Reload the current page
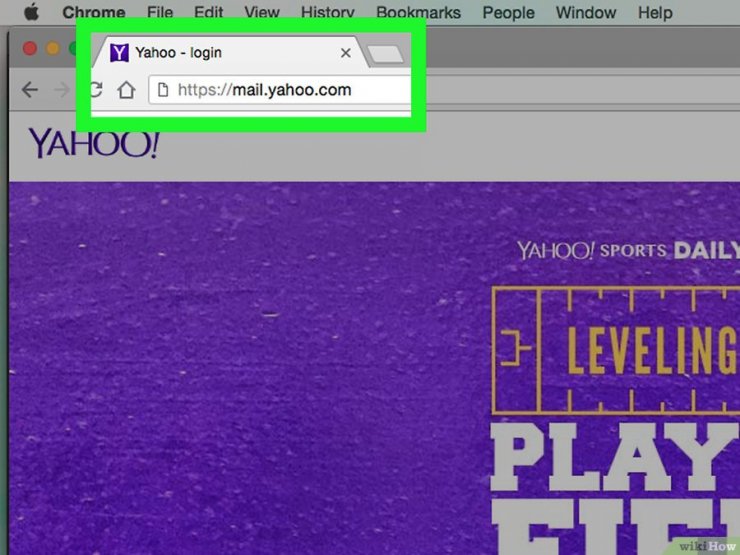Image resolution: width=740 pixels, height=555 pixels. [96, 89]
